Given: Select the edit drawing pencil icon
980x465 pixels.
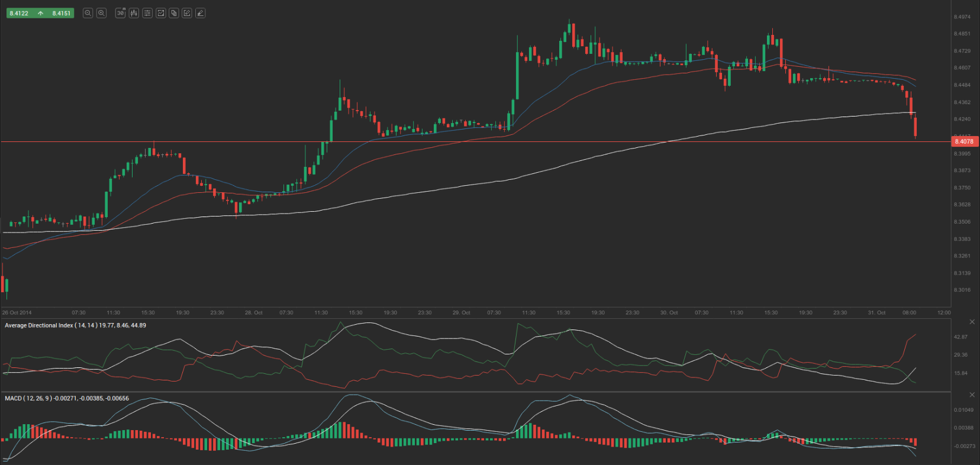Looking at the screenshot, I should pos(187,13).
